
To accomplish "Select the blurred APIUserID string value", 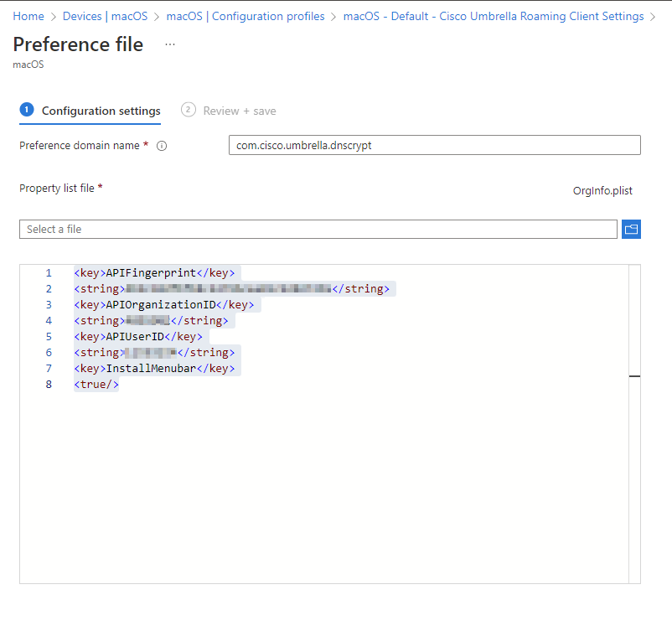I will 150,353.
